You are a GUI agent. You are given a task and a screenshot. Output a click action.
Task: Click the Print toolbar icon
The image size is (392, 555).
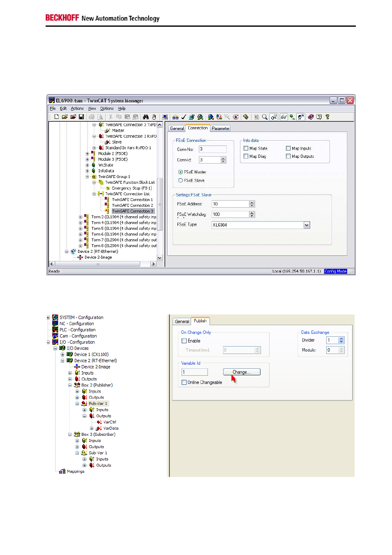91,117
